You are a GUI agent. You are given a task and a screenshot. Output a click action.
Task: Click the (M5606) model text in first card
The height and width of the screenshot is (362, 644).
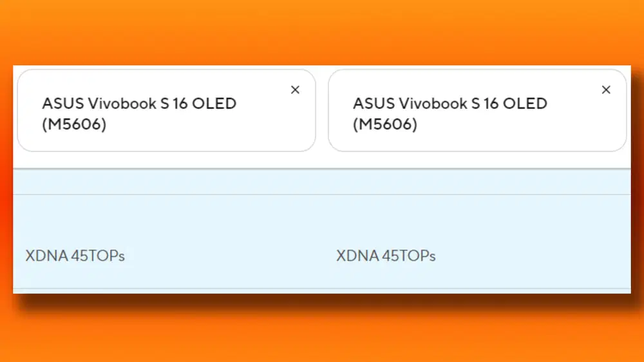tap(74, 124)
